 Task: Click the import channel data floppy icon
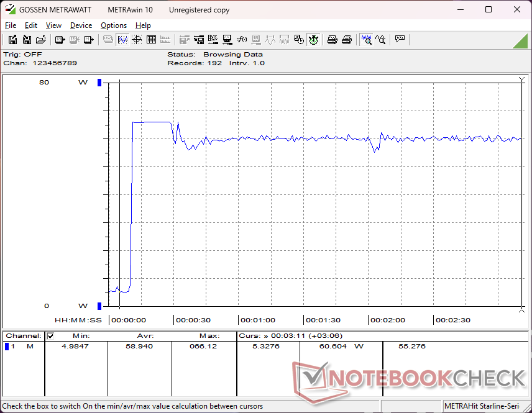coord(199,40)
